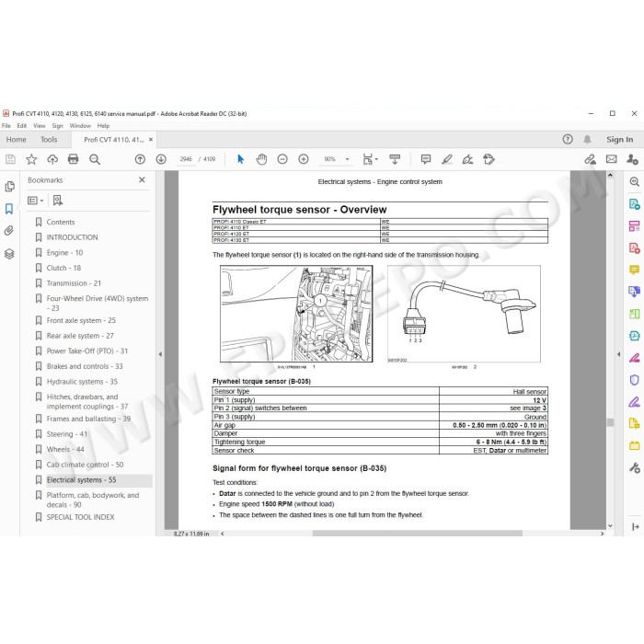Send the file by email

pos(612,159)
